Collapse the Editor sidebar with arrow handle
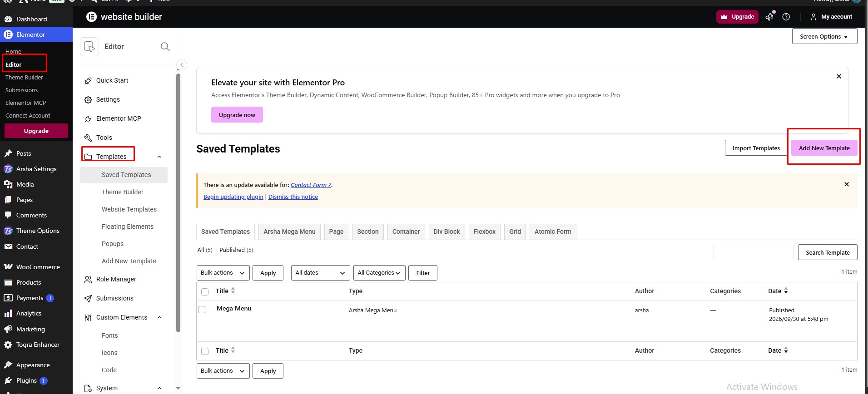Screen dimensions: 868x394 point(182,65)
